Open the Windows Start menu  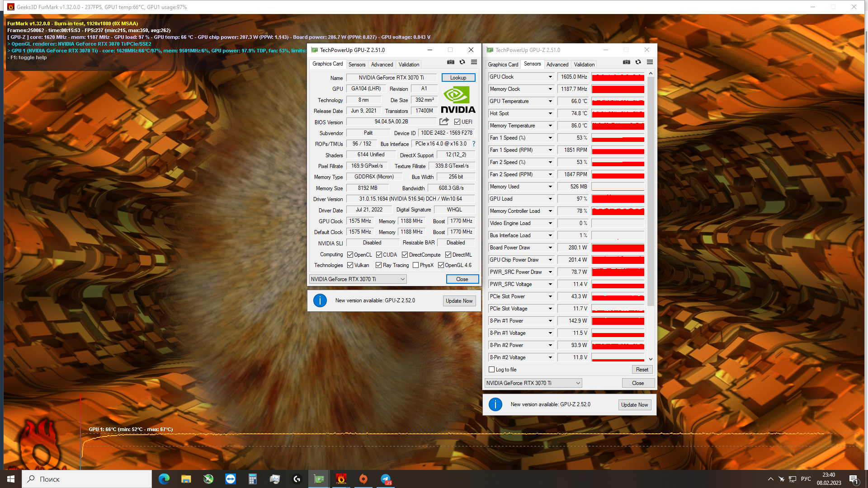[x=11, y=479]
